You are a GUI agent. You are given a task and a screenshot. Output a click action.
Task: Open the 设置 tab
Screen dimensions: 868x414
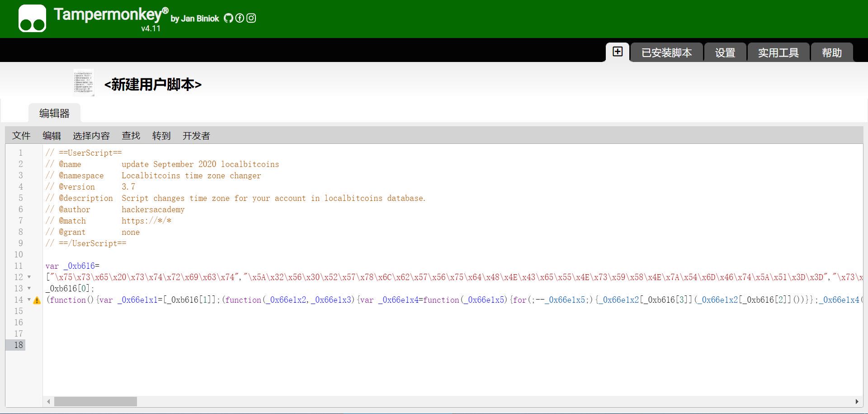tap(725, 52)
